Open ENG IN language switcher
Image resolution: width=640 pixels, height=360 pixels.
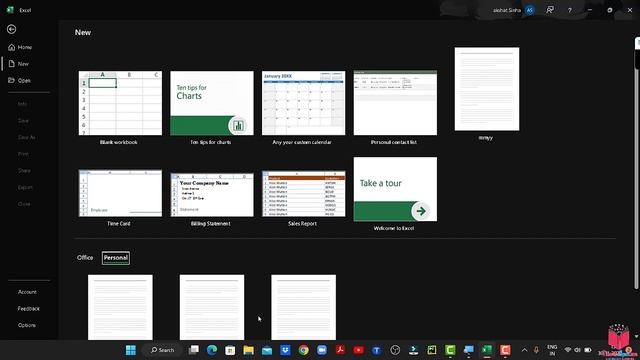tap(552, 350)
